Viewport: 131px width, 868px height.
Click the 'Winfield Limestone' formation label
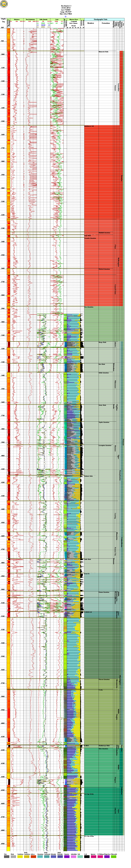click(104, 233)
